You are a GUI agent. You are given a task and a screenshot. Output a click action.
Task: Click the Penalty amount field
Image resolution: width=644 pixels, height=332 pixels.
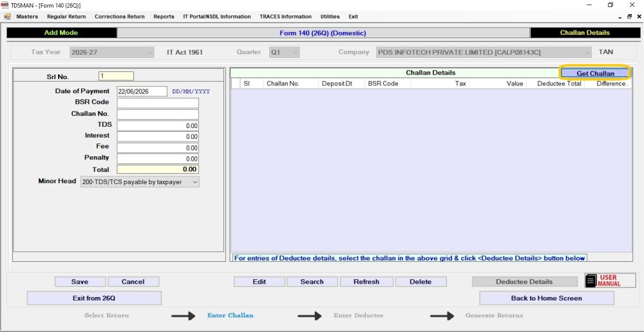point(158,159)
